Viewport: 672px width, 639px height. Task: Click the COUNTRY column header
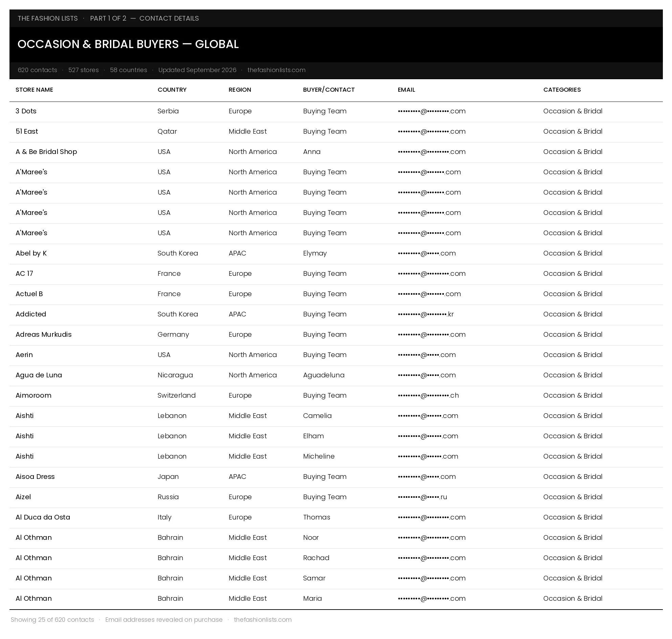(172, 90)
